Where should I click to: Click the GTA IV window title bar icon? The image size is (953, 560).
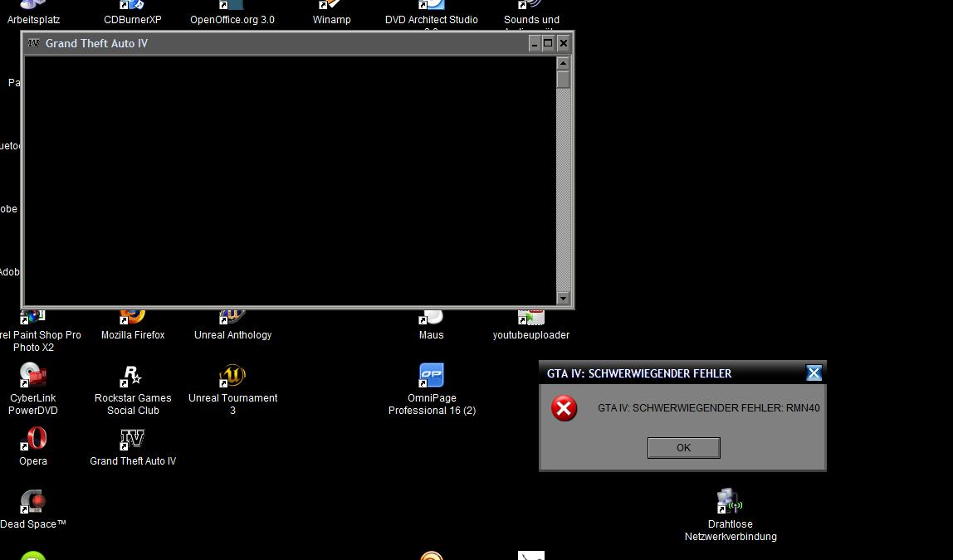pyautogui.click(x=33, y=43)
